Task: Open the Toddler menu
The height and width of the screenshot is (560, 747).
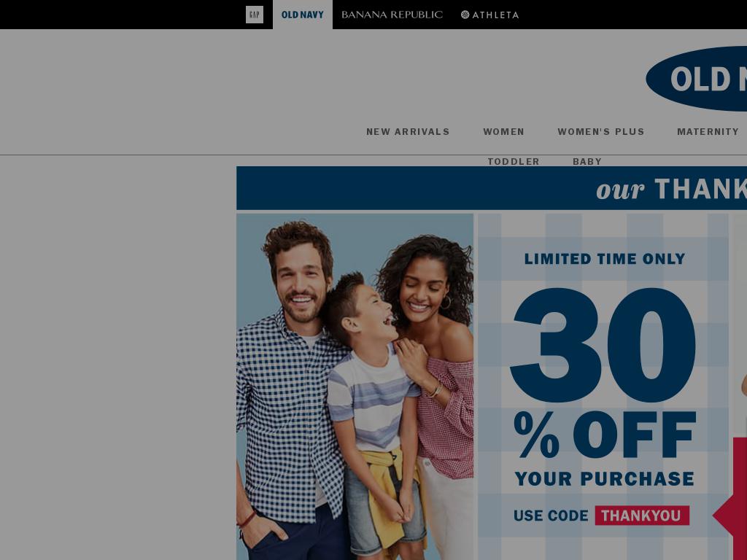Action: (514, 161)
